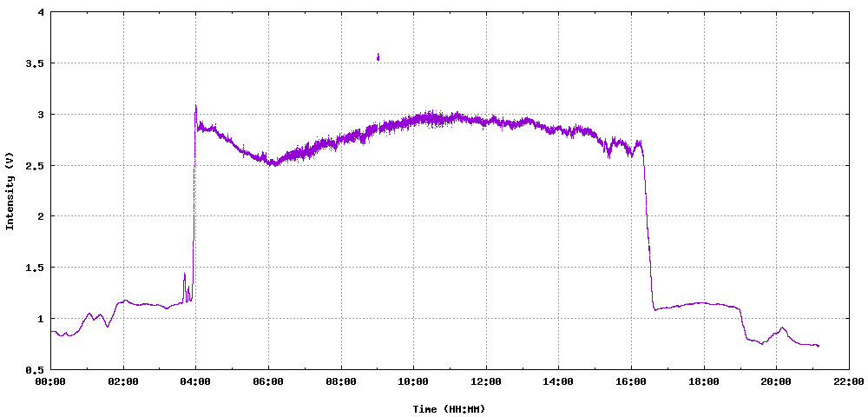Click the '16:00' time axis label
This screenshot has height=417, width=868.
[x=631, y=381]
